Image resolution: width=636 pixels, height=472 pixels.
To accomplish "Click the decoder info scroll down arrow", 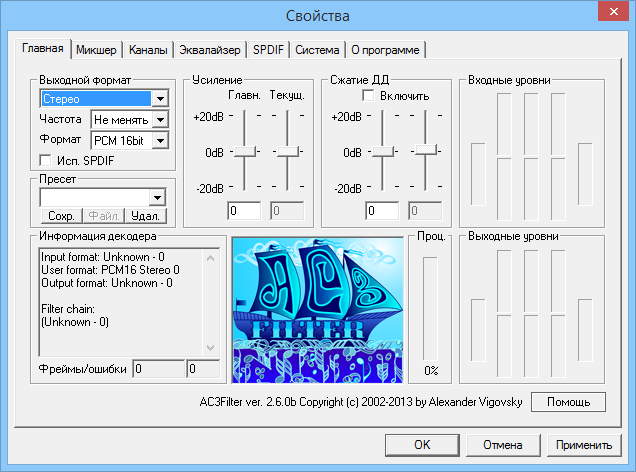I will pyautogui.click(x=211, y=348).
